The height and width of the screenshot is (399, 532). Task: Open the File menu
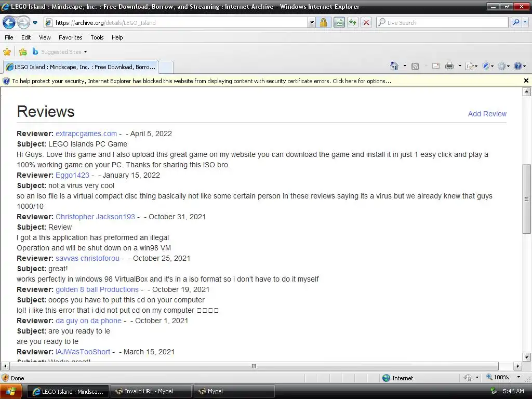point(9,37)
